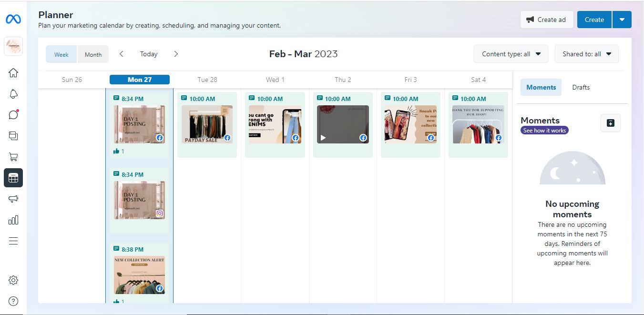Switch to Week view
Screen dimensions: 644x315
coord(61,54)
